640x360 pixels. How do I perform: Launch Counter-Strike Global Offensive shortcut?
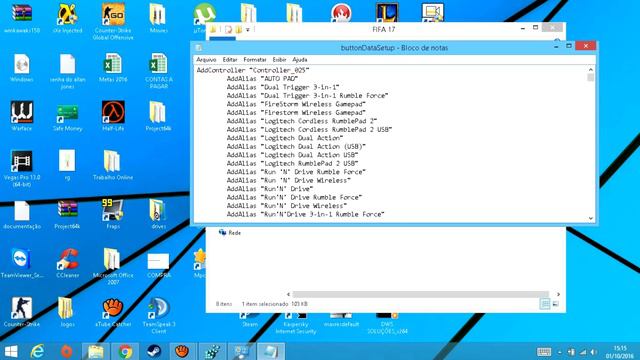point(113,21)
